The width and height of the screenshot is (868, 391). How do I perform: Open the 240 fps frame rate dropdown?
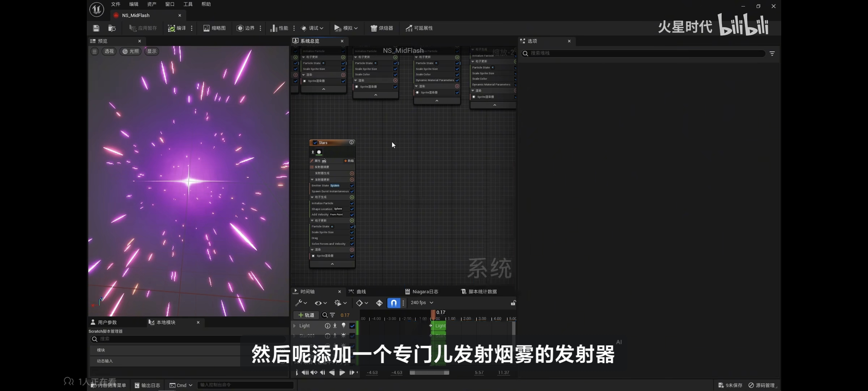pos(422,303)
